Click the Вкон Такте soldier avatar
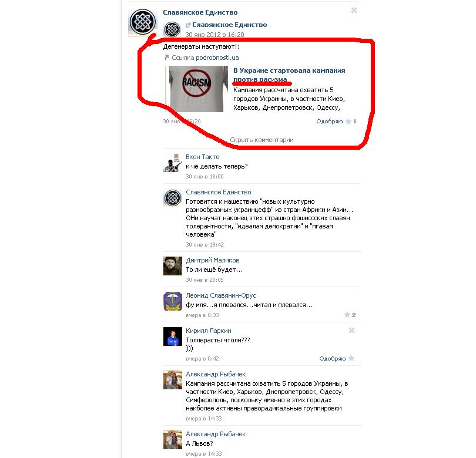This screenshot has height=458, width=476. [x=173, y=163]
